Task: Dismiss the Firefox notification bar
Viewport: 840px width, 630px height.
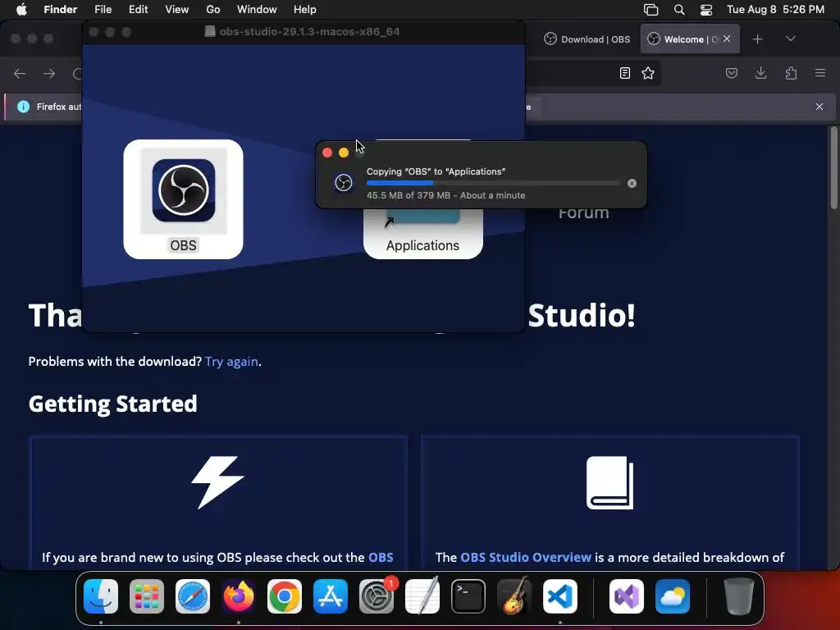Action: [819, 107]
